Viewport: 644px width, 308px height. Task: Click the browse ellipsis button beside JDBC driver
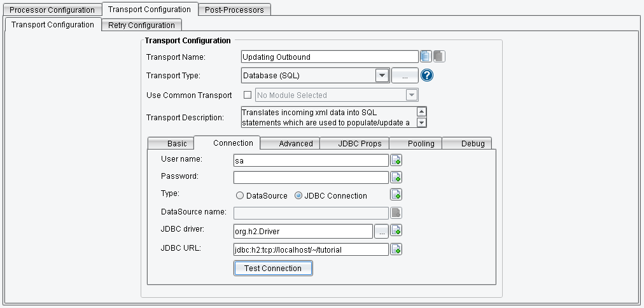pyautogui.click(x=382, y=231)
